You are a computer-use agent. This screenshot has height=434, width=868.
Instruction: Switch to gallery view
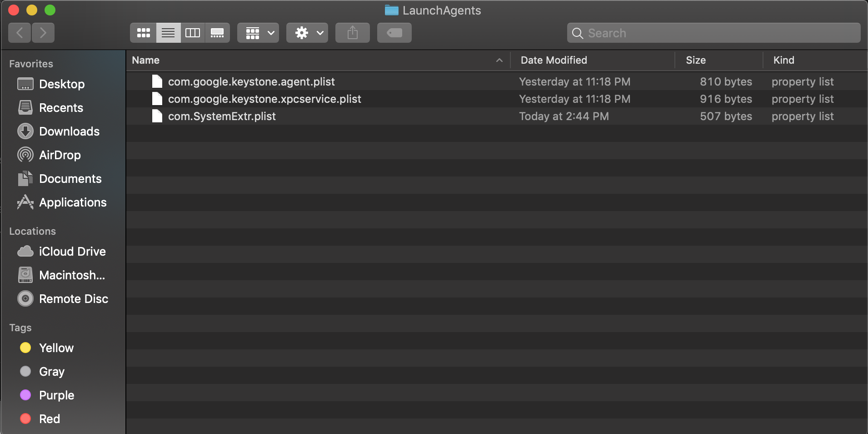(x=217, y=33)
